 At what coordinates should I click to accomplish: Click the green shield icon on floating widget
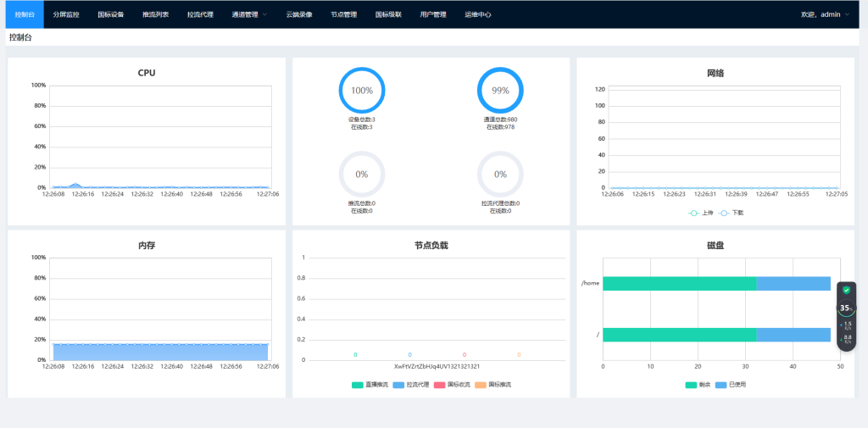846,290
